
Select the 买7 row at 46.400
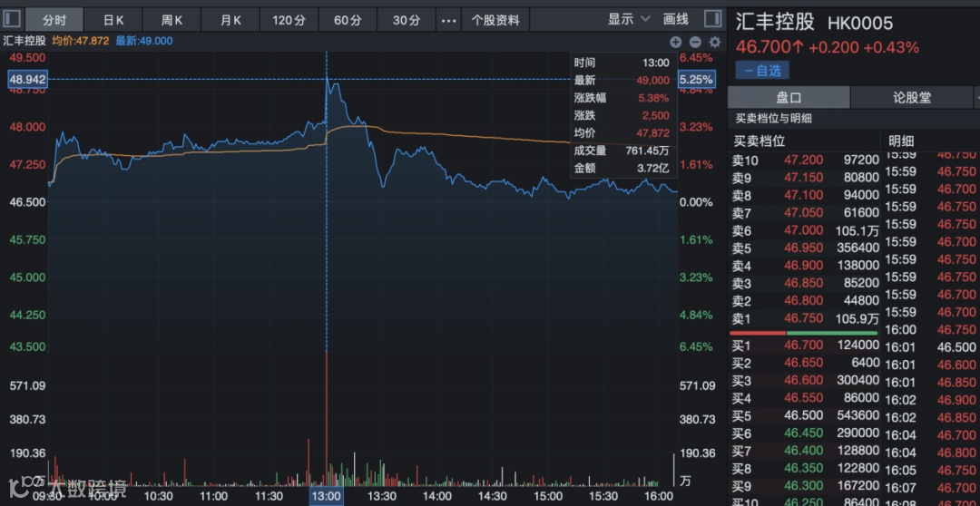pos(804,451)
